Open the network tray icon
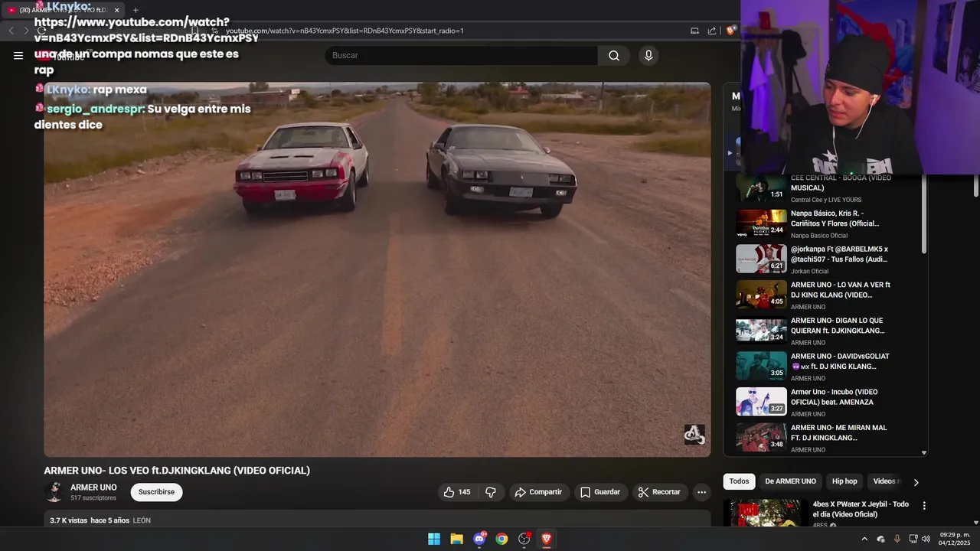 click(913, 539)
